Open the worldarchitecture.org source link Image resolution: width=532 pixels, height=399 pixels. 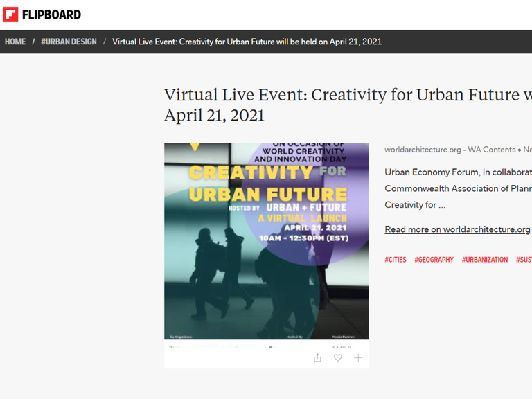coord(423,150)
